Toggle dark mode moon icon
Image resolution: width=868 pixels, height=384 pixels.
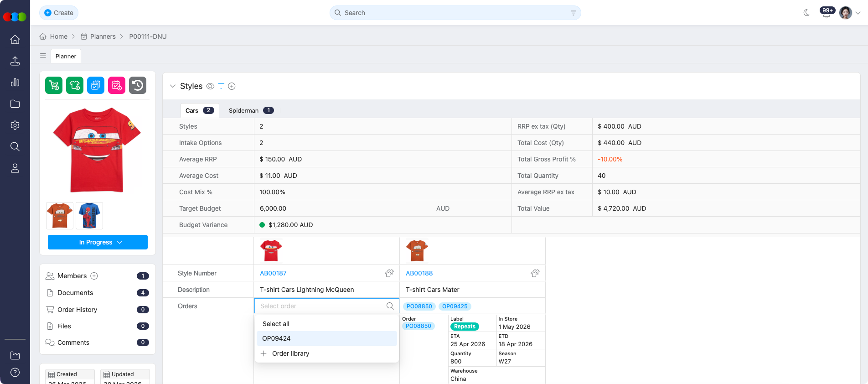pos(806,13)
